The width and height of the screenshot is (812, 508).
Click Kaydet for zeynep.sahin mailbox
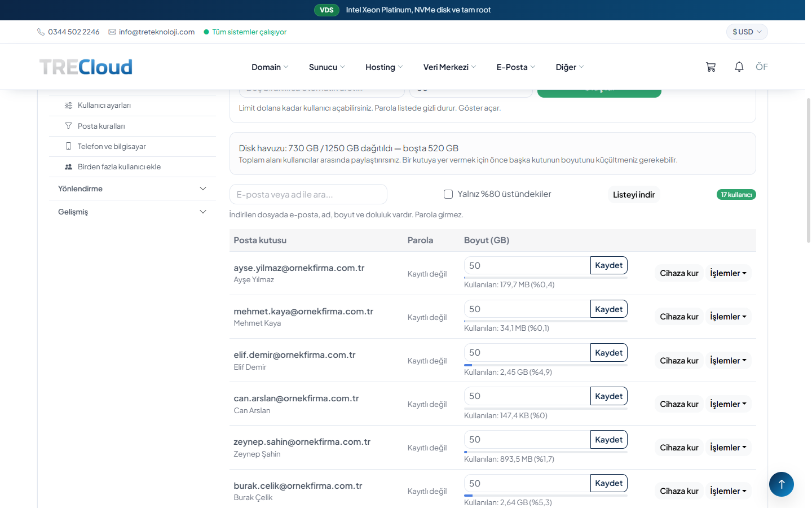[x=609, y=440]
